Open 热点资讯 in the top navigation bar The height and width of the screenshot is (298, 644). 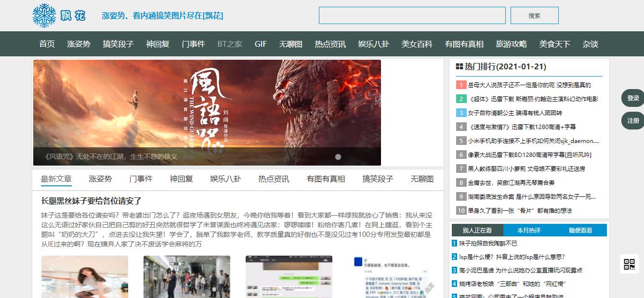point(330,44)
